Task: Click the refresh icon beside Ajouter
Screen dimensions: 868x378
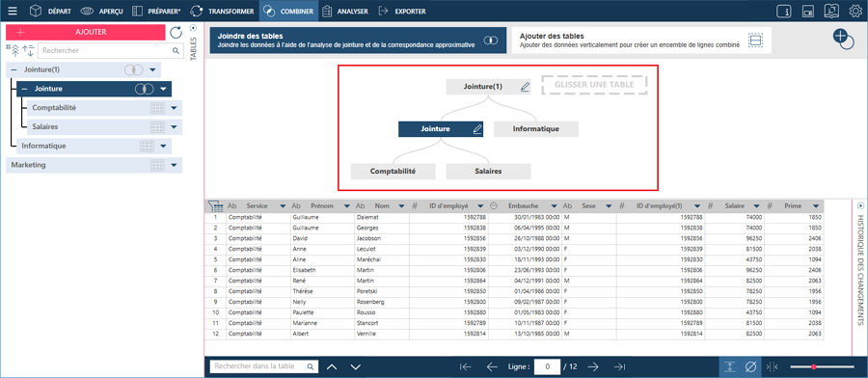Action: point(176,33)
